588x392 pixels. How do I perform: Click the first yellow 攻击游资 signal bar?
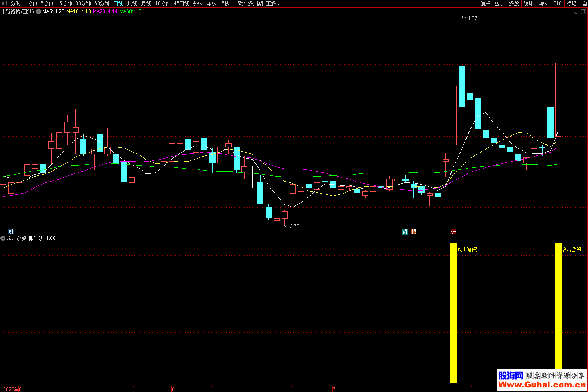tap(454, 313)
